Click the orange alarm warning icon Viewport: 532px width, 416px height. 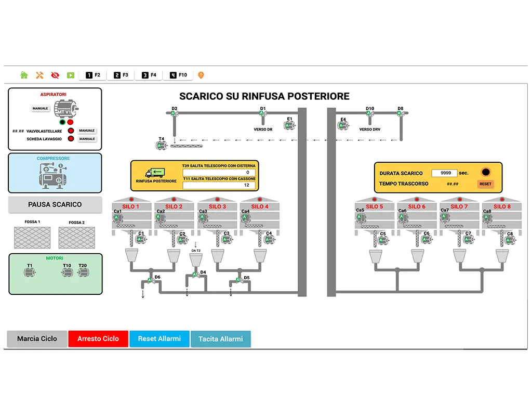201,75
